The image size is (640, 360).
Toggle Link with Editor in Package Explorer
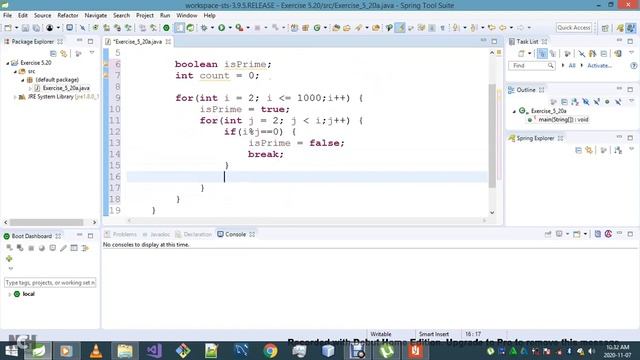point(64,53)
